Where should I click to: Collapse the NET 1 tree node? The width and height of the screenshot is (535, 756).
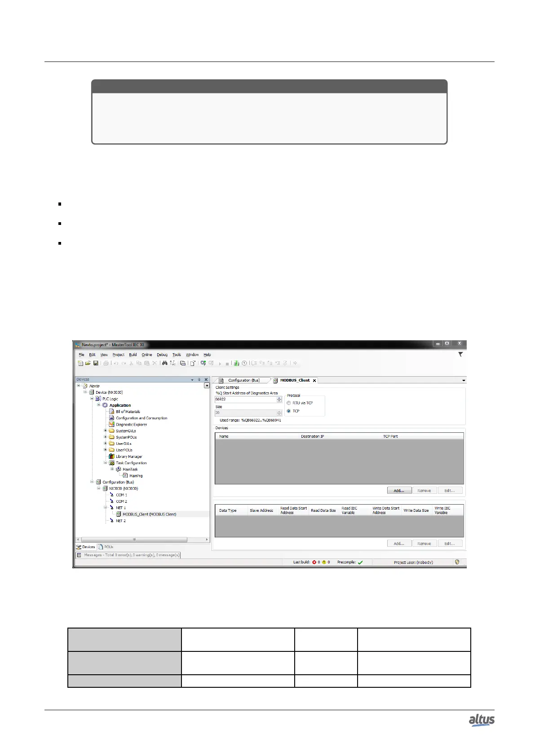[x=106, y=508]
